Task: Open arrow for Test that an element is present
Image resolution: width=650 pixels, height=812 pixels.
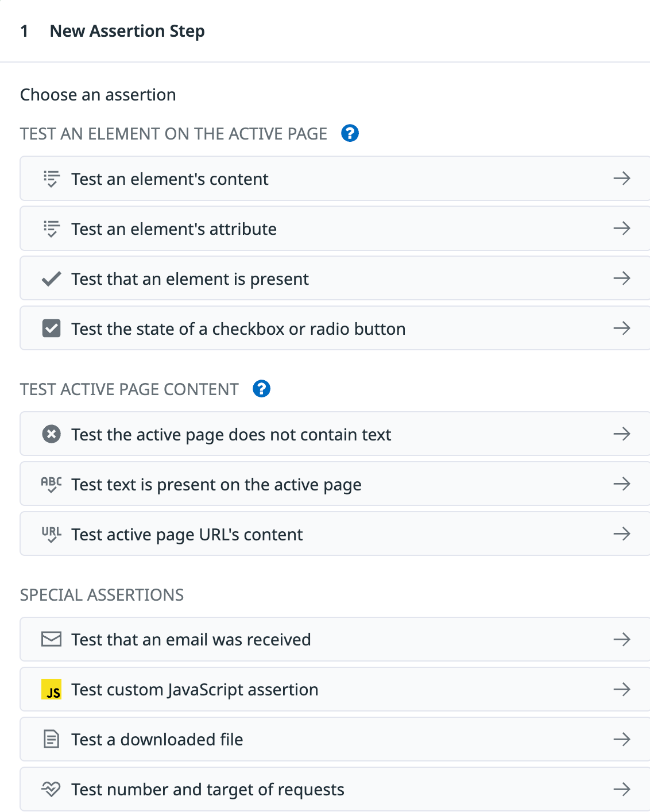Action: [622, 279]
